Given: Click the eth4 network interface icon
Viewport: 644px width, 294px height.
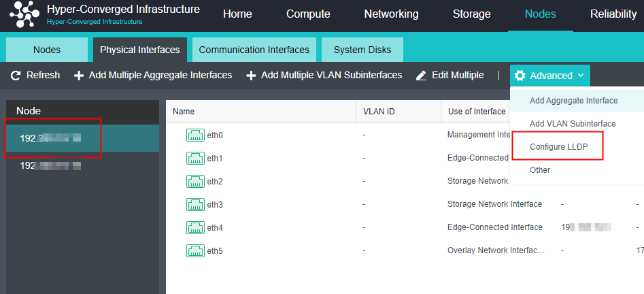Looking at the screenshot, I should [195, 228].
